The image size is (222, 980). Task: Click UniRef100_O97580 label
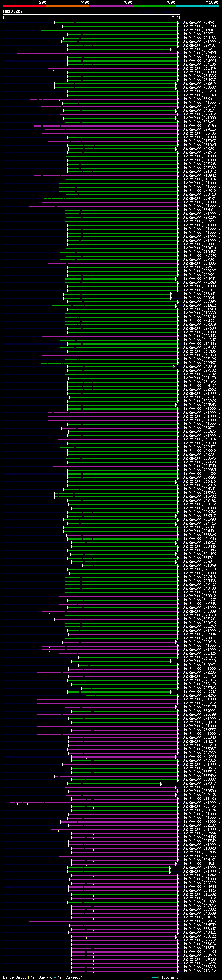(x=199, y=328)
